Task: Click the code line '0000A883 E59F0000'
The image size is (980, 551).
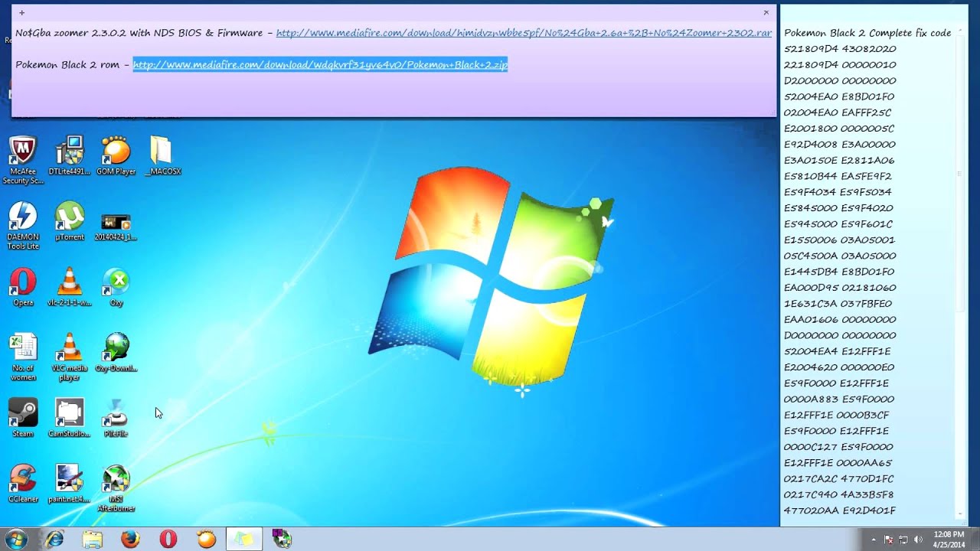Action: (x=839, y=399)
